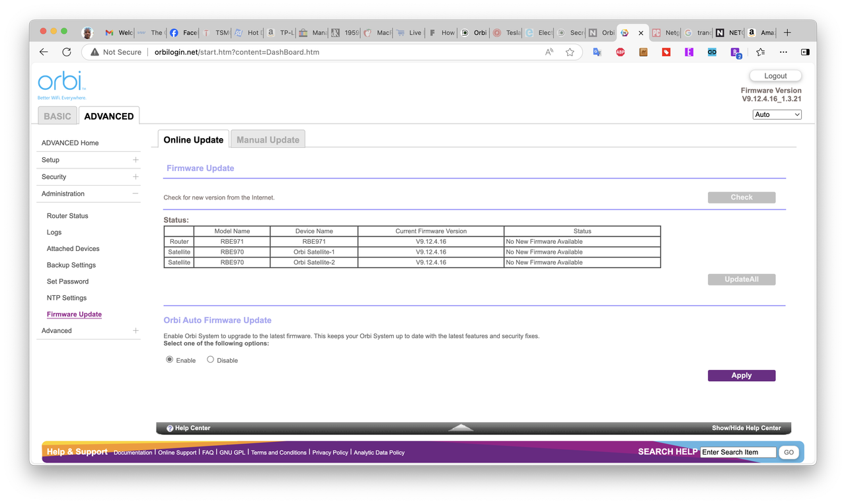Open the Manual Update tab

click(268, 139)
